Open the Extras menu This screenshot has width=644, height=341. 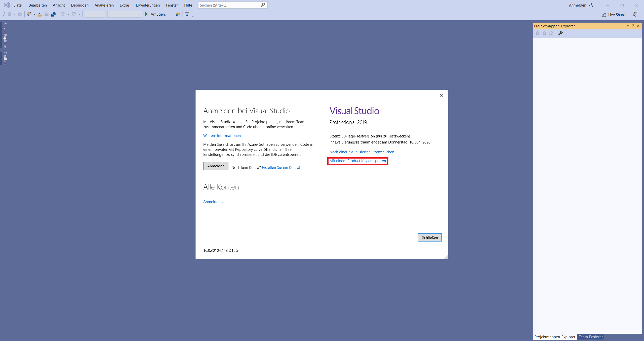click(x=125, y=5)
